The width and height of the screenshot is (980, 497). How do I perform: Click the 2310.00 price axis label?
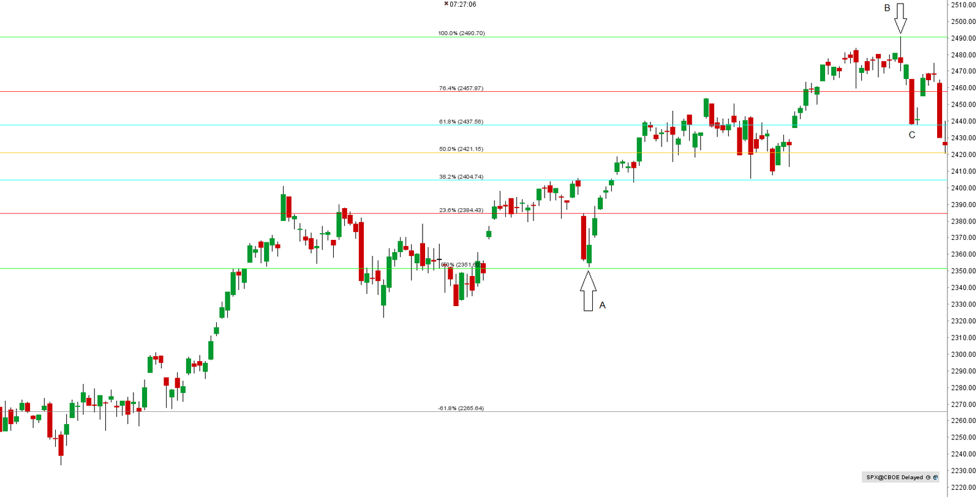tap(963, 338)
